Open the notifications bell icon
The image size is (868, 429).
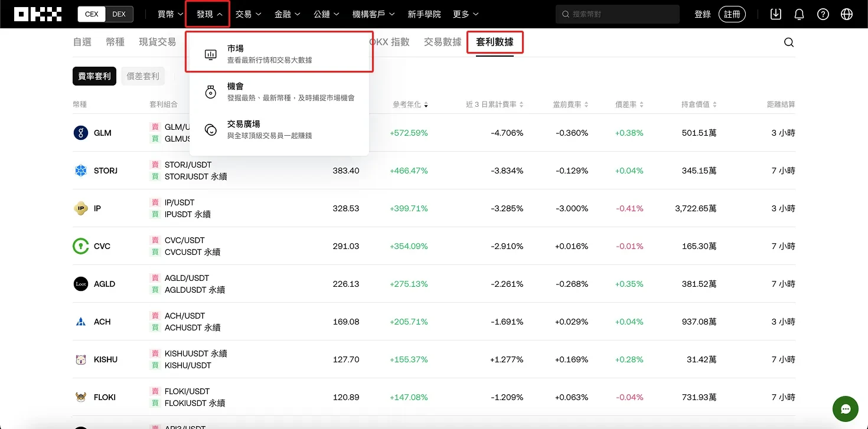pos(799,14)
